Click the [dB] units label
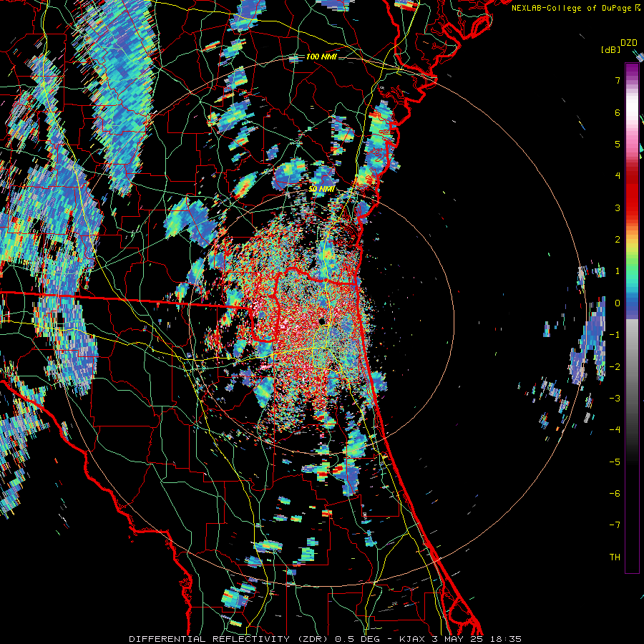 (610, 49)
